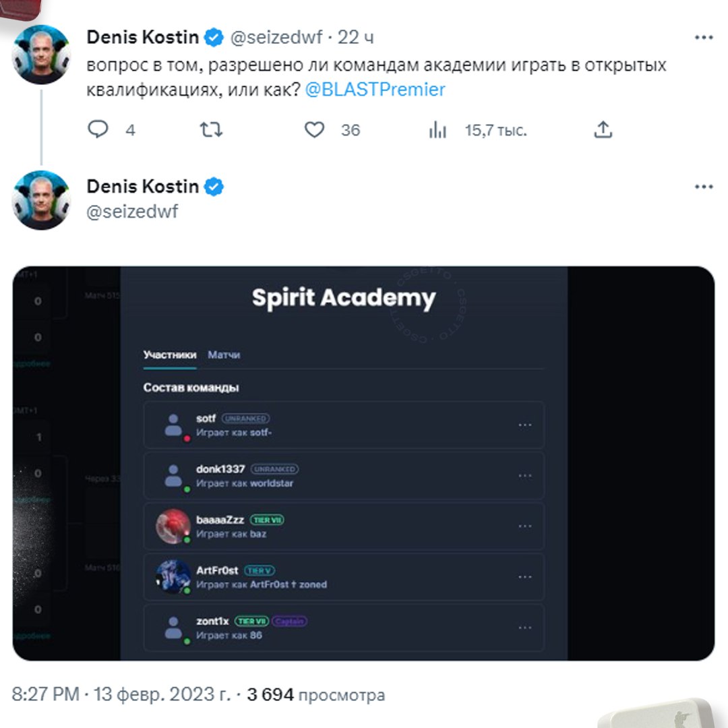The image size is (728, 728).
Task: Open more options on the first tweet
Action: click(x=703, y=38)
